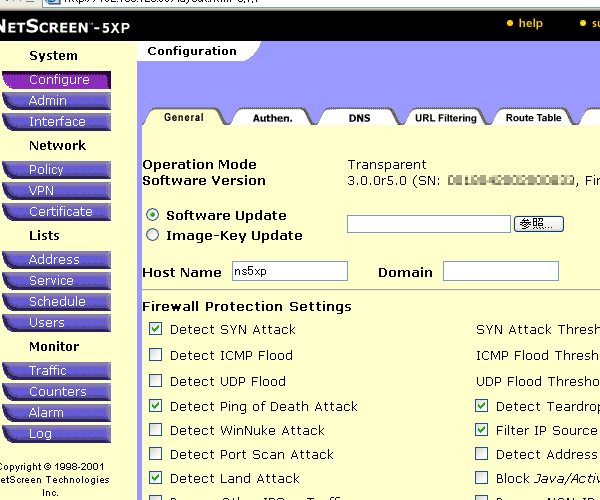Screen dimensions: 600x500
Task: Switch to the Route Table tab
Action: click(533, 118)
